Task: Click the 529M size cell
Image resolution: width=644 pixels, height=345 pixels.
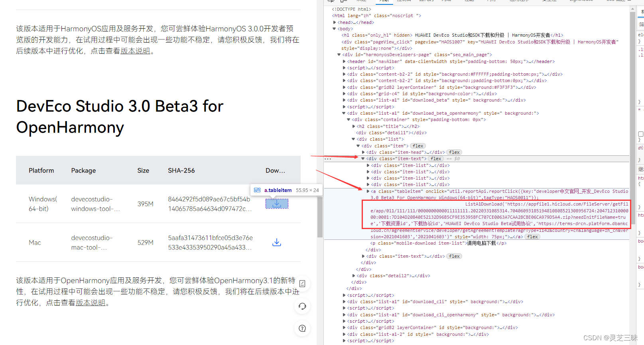Action: click(146, 242)
